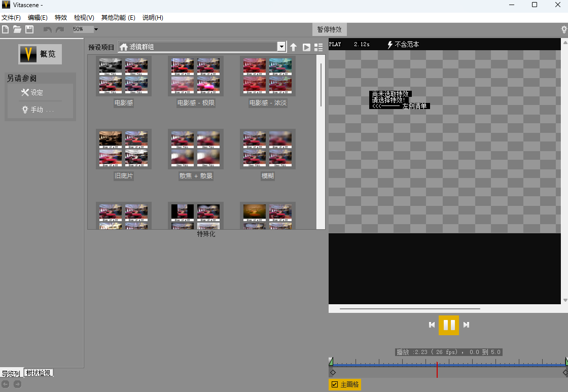Open 设定 settings link
Screen dimensions: 568x392
pyautogui.click(x=32, y=92)
